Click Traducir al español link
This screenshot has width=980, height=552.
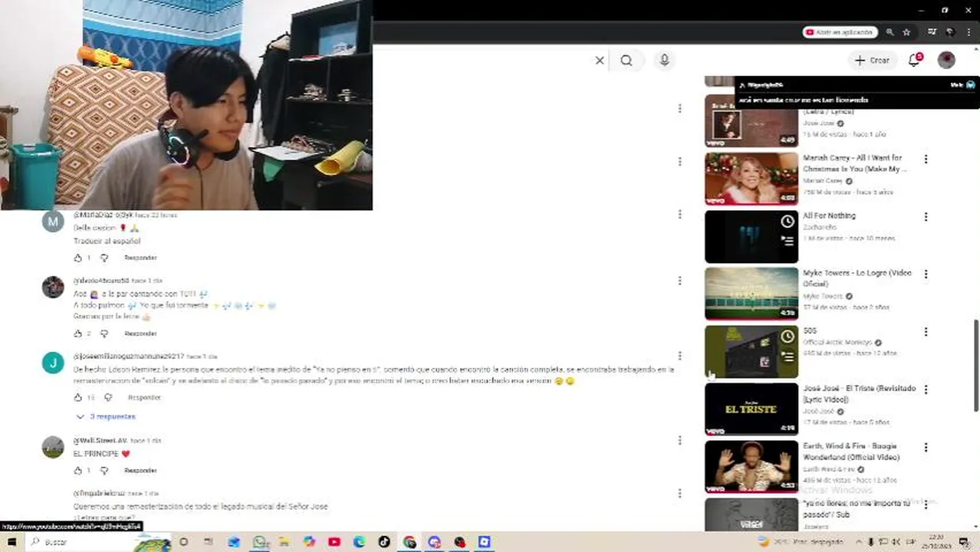pyautogui.click(x=107, y=241)
